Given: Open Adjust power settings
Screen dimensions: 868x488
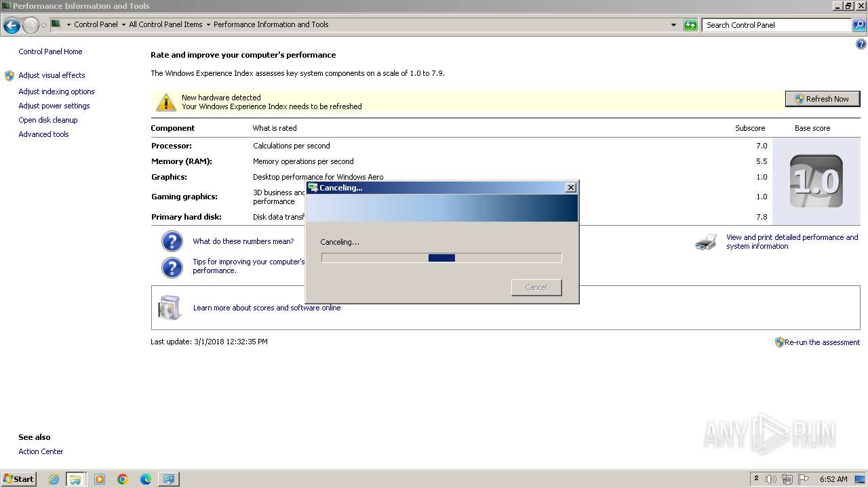Looking at the screenshot, I should point(54,106).
